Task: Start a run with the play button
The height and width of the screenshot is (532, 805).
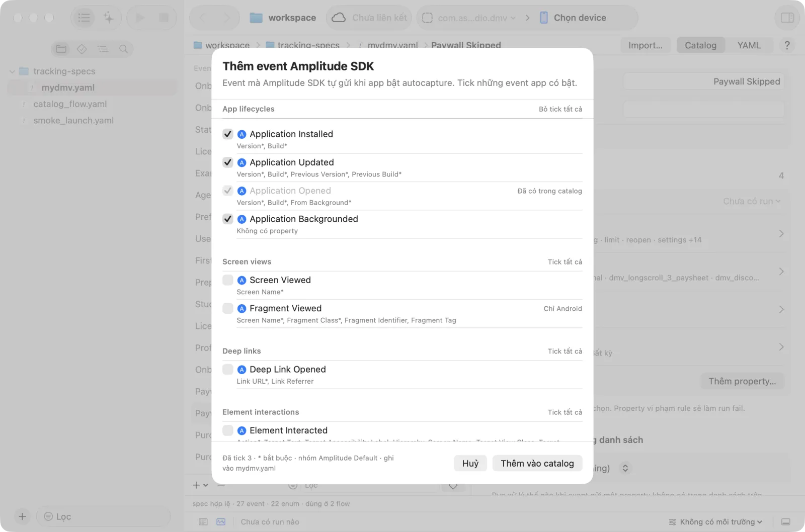Action: 140,18
